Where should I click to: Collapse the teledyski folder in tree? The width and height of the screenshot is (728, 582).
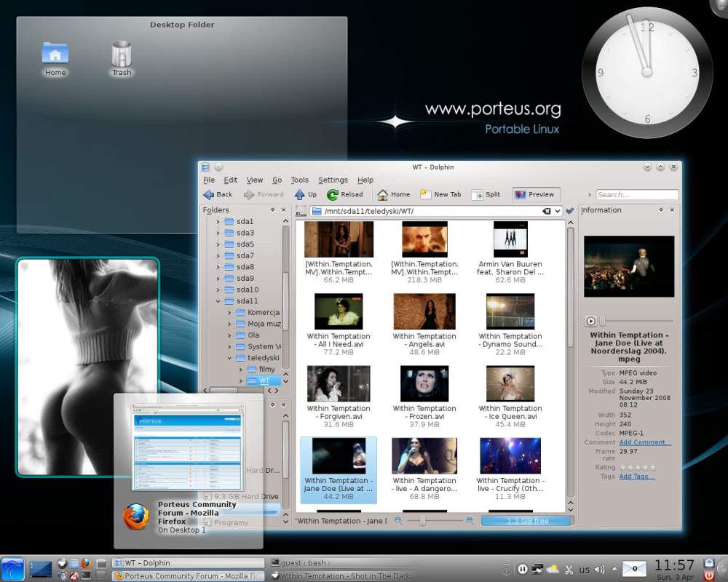coord(229,358)
